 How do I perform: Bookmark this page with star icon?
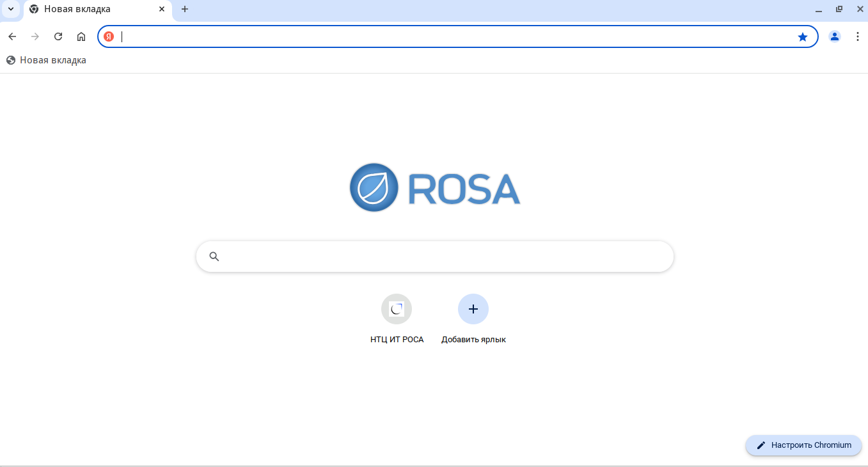[803, 36]
